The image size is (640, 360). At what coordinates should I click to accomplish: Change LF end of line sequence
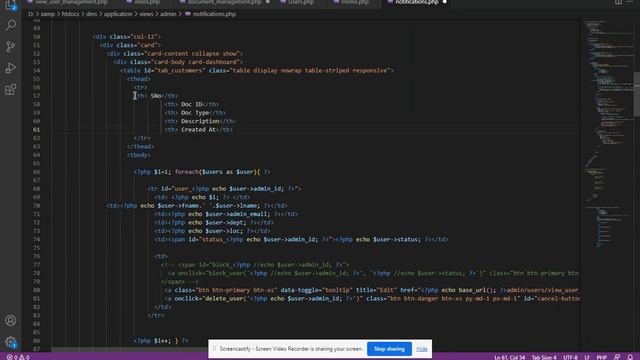587,357
